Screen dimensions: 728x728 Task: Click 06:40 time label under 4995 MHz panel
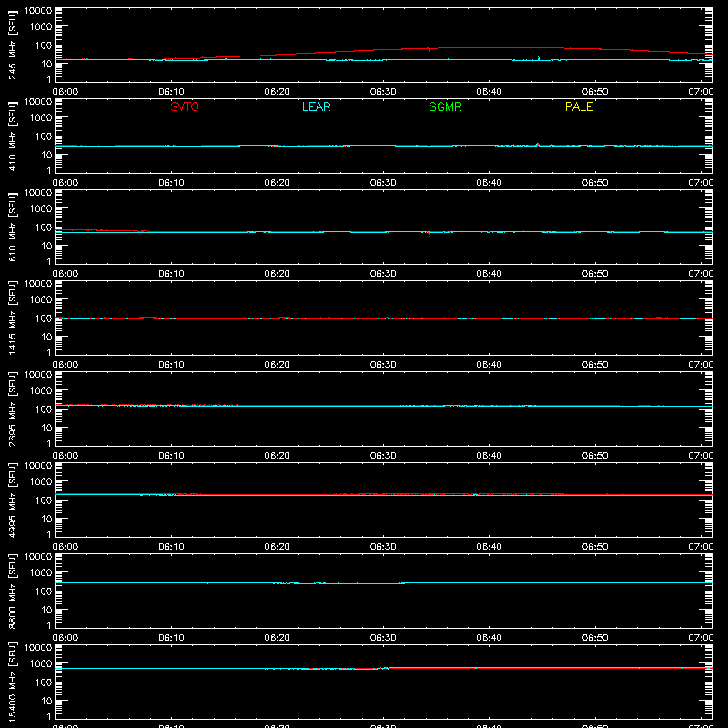(x=489, y=547)
